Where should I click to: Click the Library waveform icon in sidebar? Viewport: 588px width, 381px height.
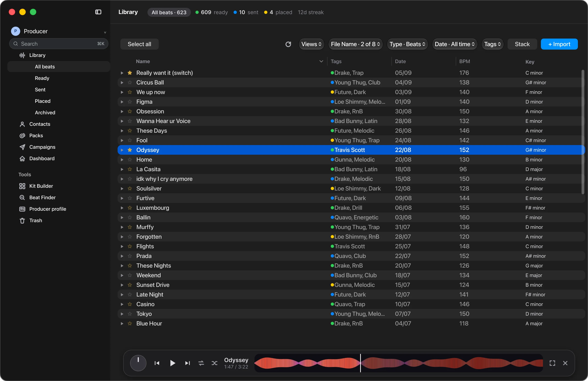pos(22,55)
